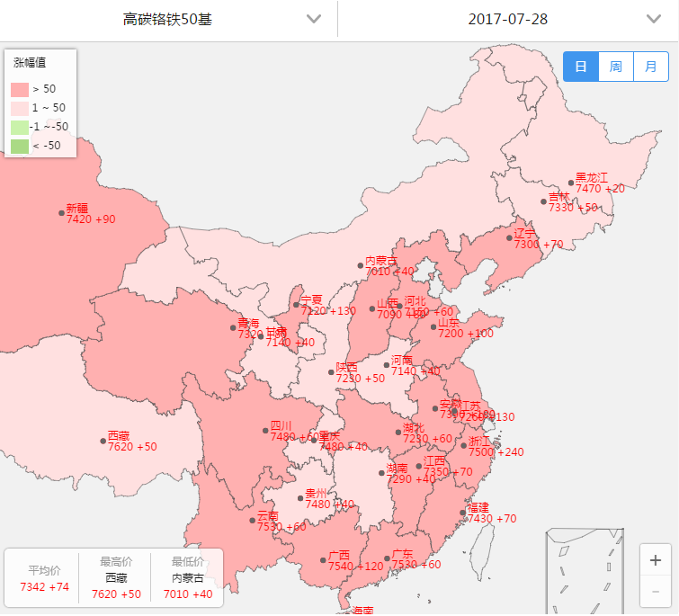The width and height of the screenshot is (679, 616).
Task: Open the 2017-07-28 date dropdown
Action: click(x=508, y=19)
